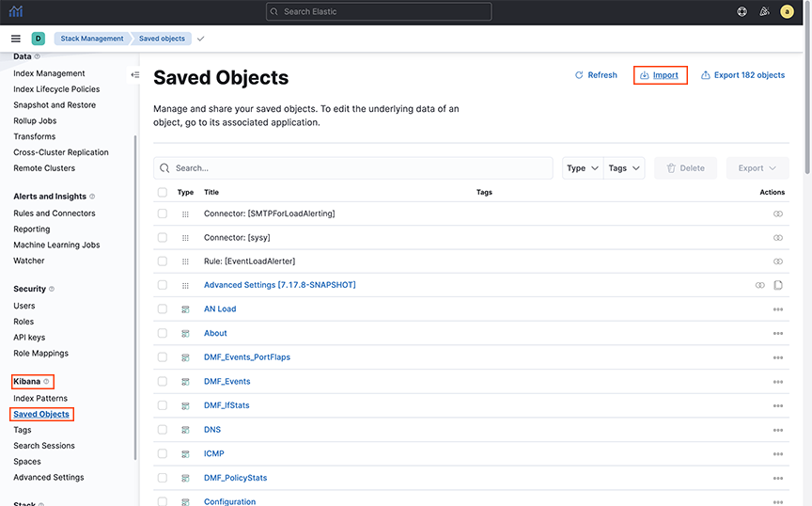Check the EventLoadAlerter rule row
The image size is (812, 506).
click(163, 261)
